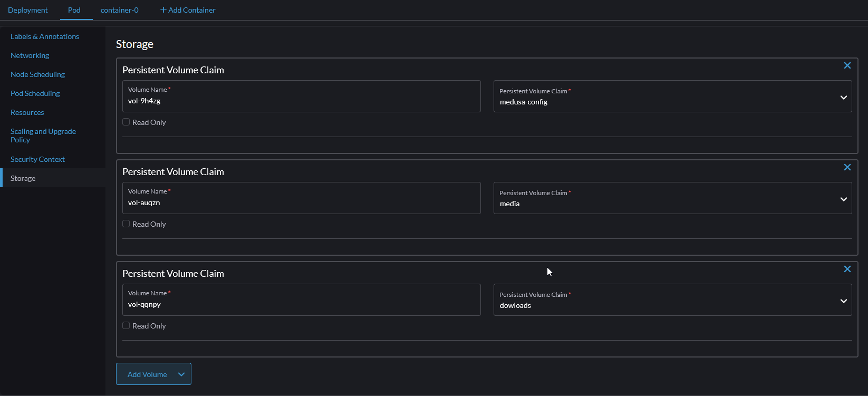Go to the Networking section
868x396 pixels.
[30, 55]
